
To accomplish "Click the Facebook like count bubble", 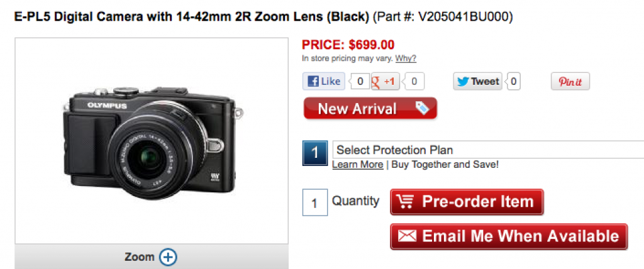I will coord(360,81).
